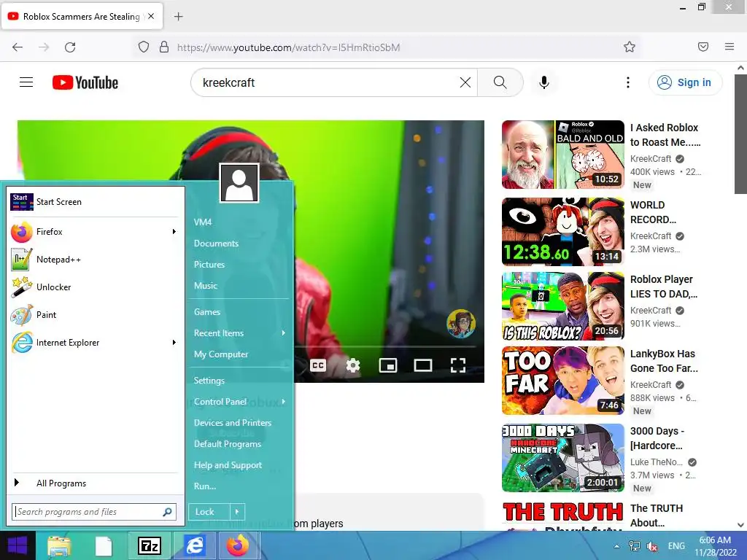Viewport: 747px width, 560px height.
Task: Click the user account picture
Action: point(239,183)
